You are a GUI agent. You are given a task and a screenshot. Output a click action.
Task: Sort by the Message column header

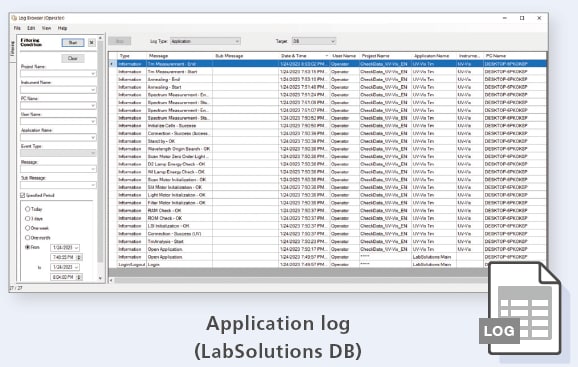(180, 56)
